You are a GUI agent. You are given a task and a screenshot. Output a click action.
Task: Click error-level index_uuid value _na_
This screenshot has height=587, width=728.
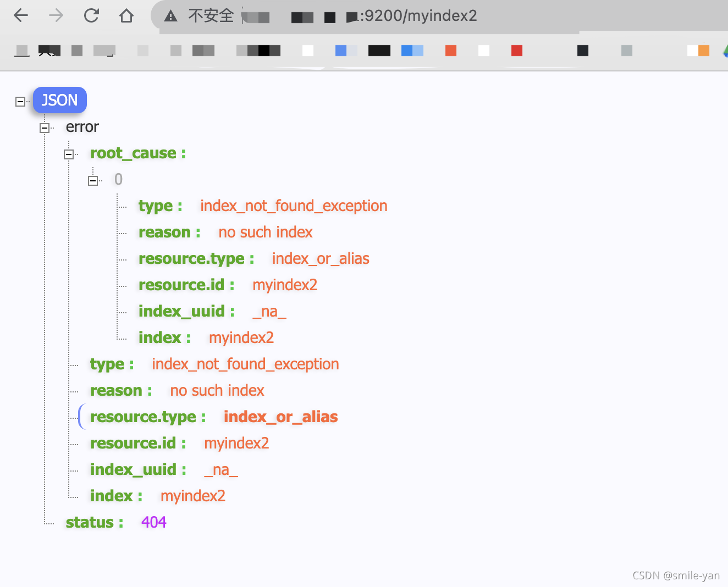point(221,470)
